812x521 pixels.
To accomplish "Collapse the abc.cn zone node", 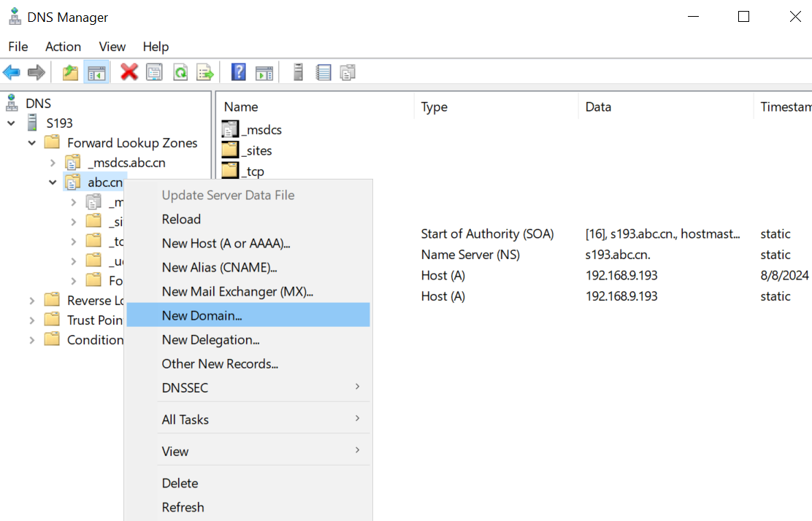I will click(53, 182).
